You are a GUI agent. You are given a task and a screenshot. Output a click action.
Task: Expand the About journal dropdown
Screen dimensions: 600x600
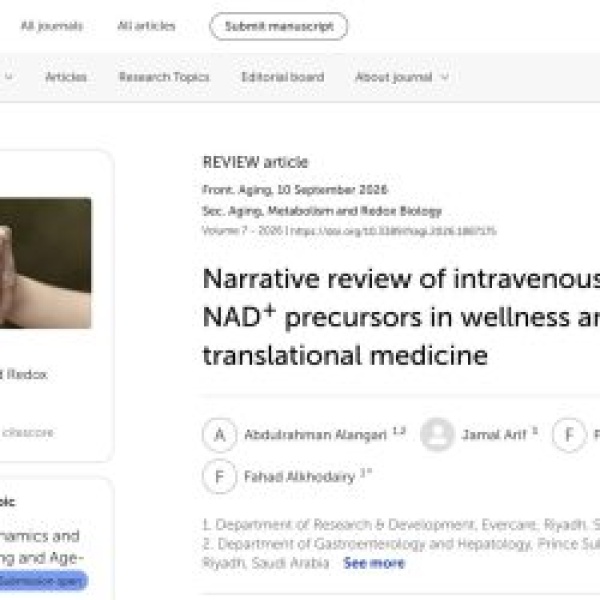[401, 77]
